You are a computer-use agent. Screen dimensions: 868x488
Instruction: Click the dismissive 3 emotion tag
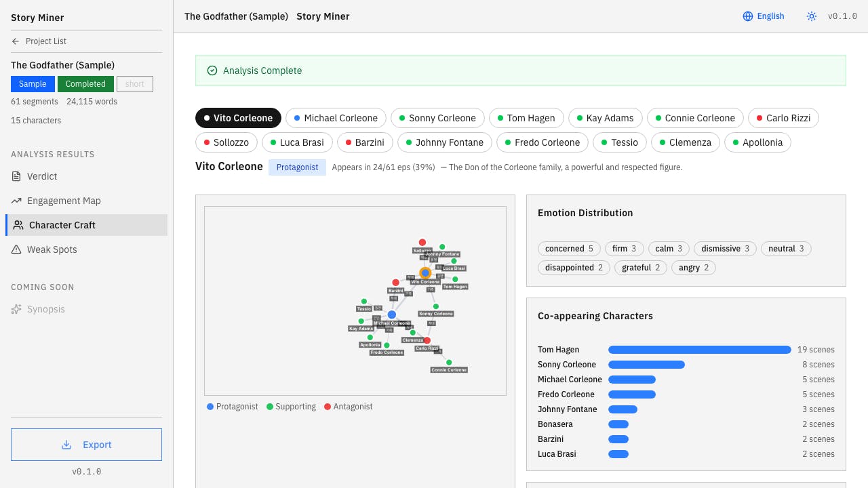(x=726, y=249)
